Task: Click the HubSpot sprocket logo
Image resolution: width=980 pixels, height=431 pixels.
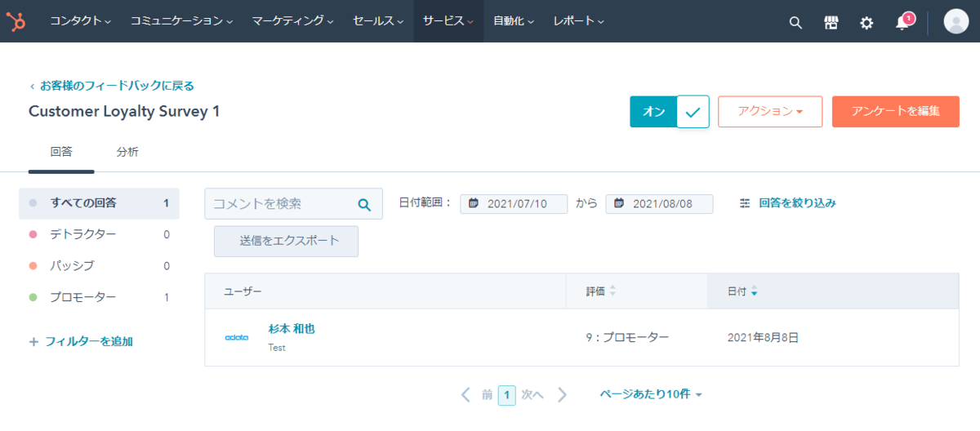Action: point(16,22)
